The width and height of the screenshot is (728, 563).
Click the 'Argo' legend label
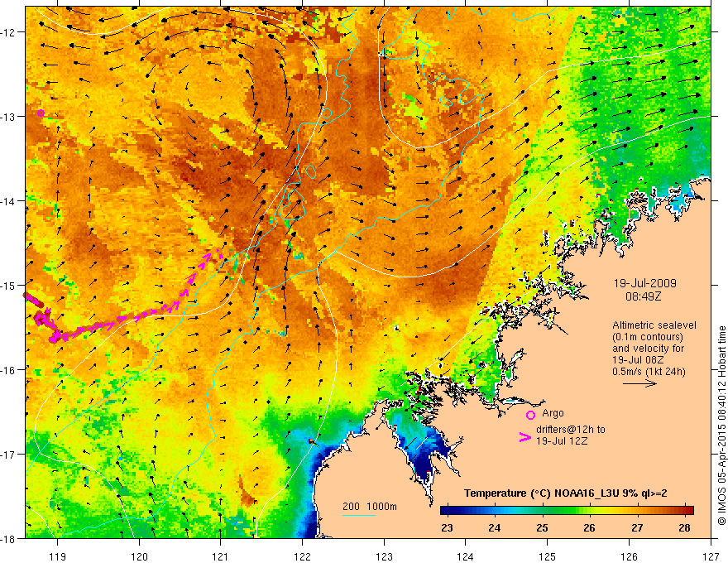(553, 413)
